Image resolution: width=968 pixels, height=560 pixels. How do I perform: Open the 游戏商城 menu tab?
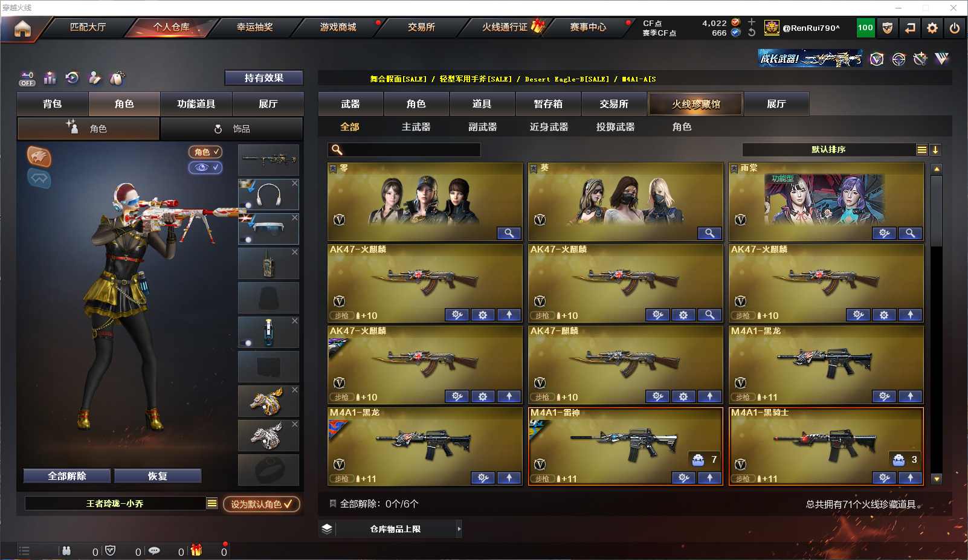click(x=338, y=27)
